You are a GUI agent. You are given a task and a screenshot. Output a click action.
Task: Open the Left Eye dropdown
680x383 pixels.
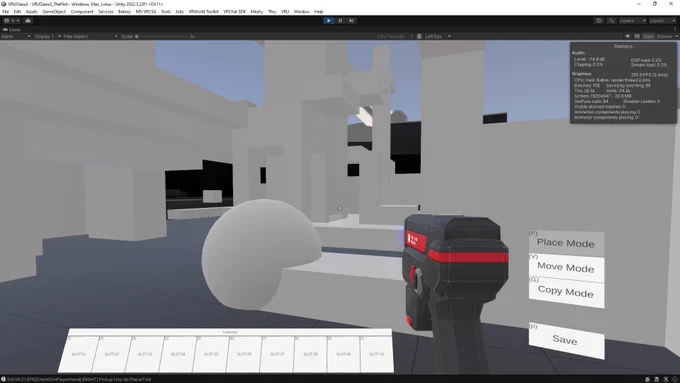click(x=437, y=36)
